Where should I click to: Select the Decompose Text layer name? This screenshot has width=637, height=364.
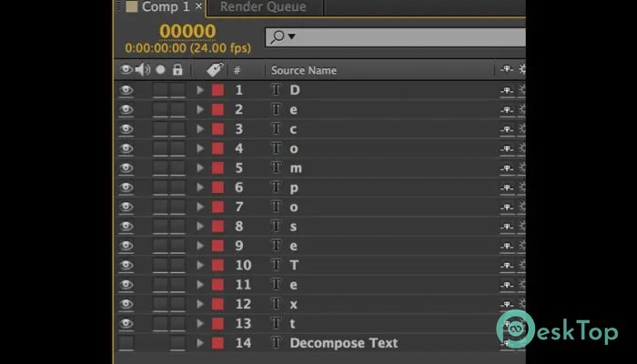[x=344, y=343]
